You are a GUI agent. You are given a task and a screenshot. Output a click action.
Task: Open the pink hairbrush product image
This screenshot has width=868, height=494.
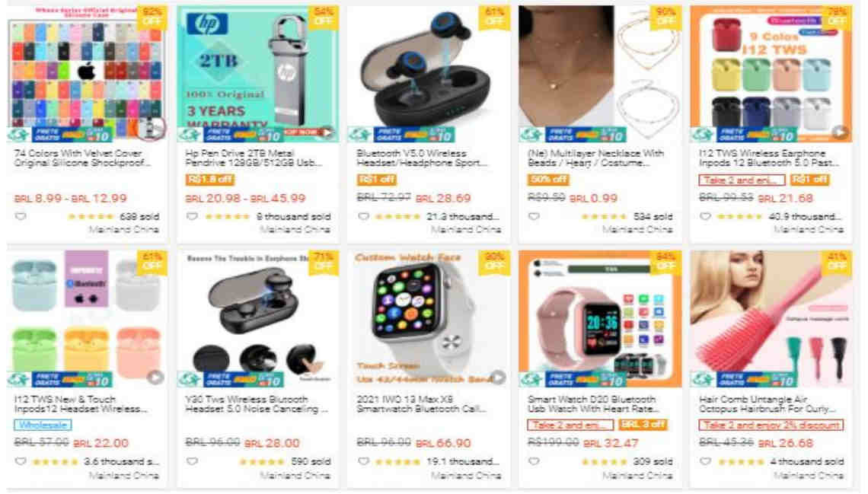coord(771,319)
